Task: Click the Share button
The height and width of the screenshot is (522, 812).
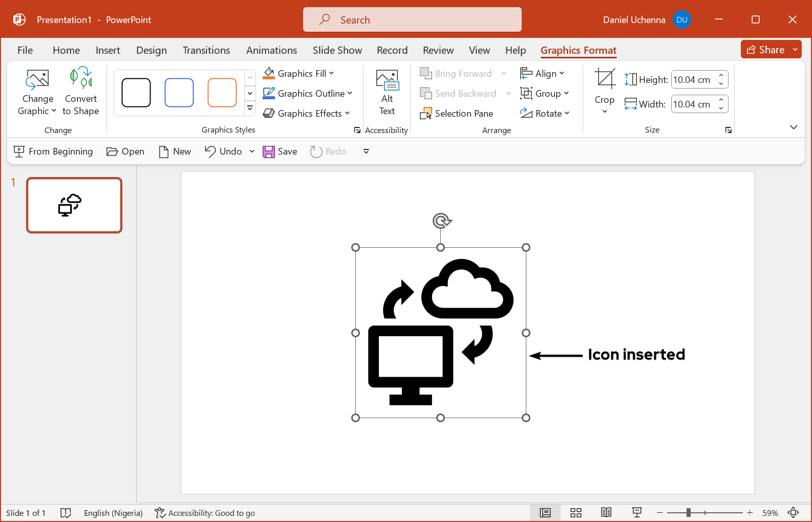Action: pyautogui.click(x=766, y=50)
